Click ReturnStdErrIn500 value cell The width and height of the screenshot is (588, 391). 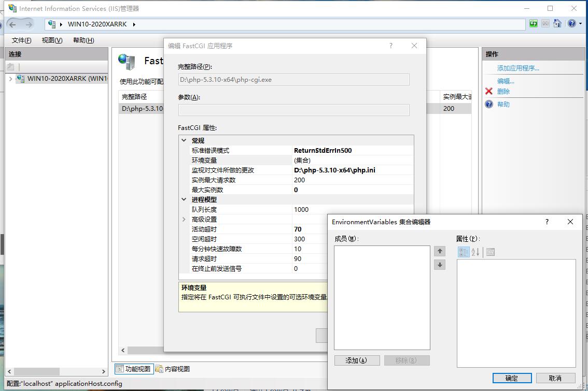click(x=353, y=151)
